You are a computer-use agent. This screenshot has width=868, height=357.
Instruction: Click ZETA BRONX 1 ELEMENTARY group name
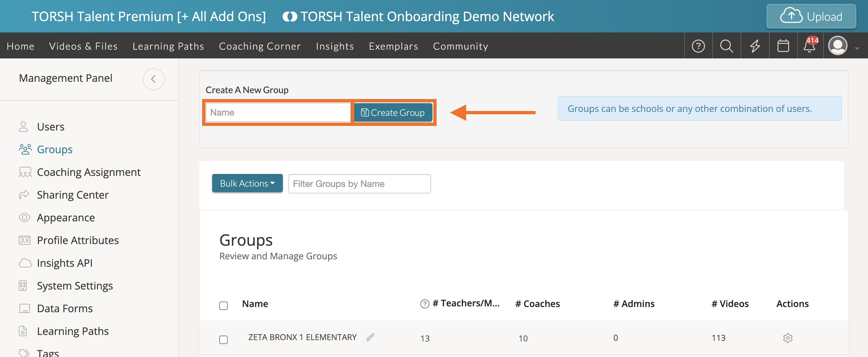pos(302,337)
